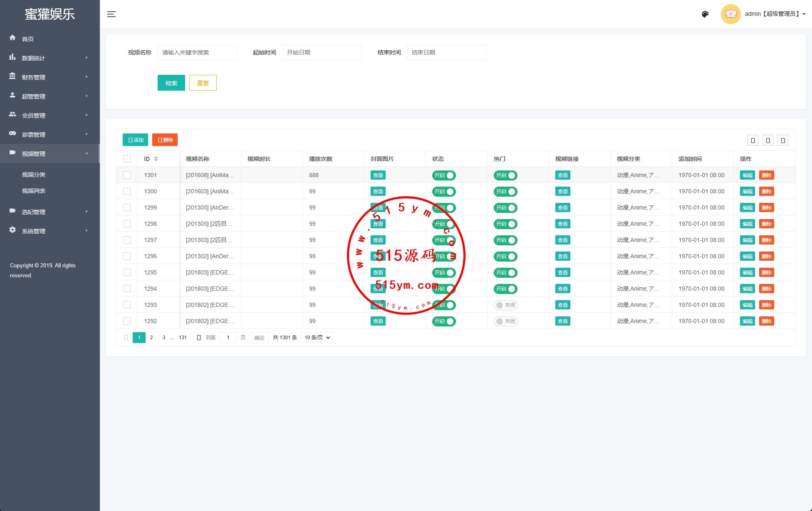
Task: Click the 系统管理 gear icon
Action: pyautogui.click(x=12, y=230)
